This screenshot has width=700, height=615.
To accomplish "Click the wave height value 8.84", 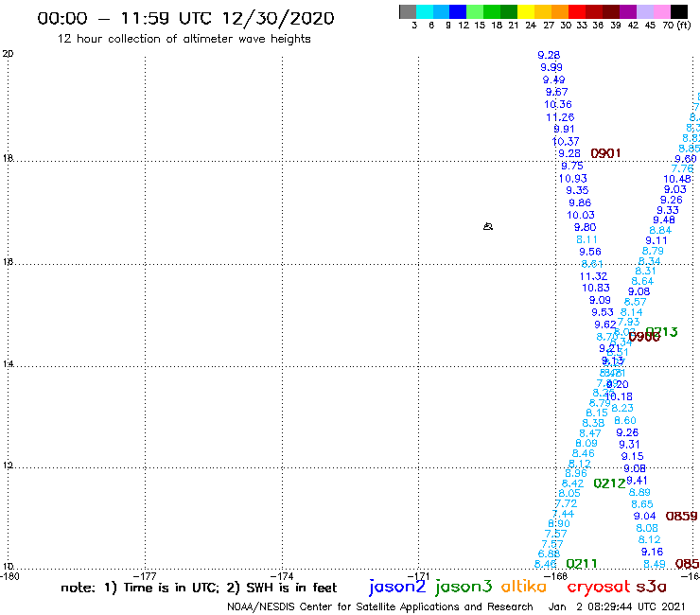I will click(660, 231).
